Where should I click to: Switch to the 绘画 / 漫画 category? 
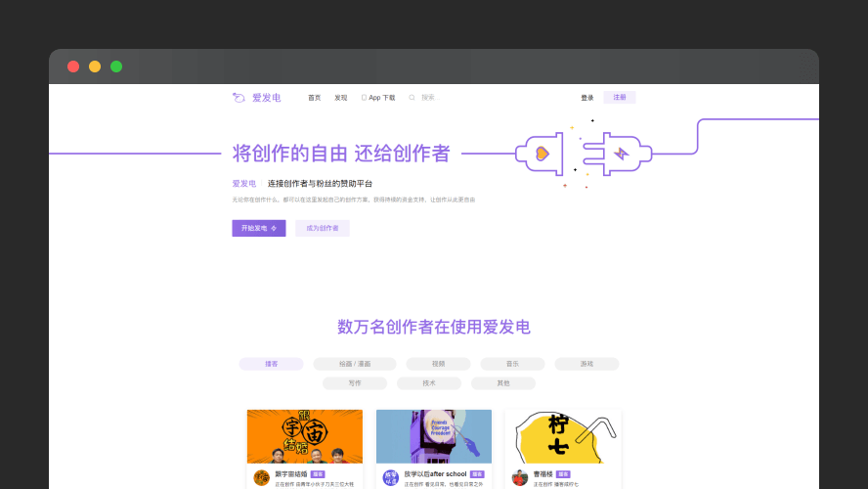point(354,364)
